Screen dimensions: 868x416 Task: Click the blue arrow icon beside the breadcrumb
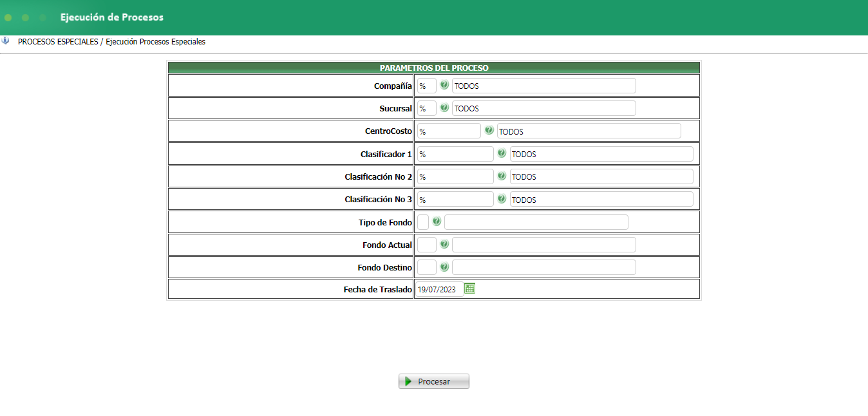[x=6, y=41]
